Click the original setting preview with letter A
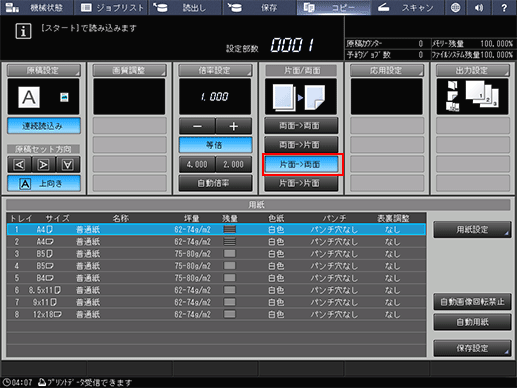The height and width of the screenshot is (388, 517). pyautogui.click(x=43, y=97)
